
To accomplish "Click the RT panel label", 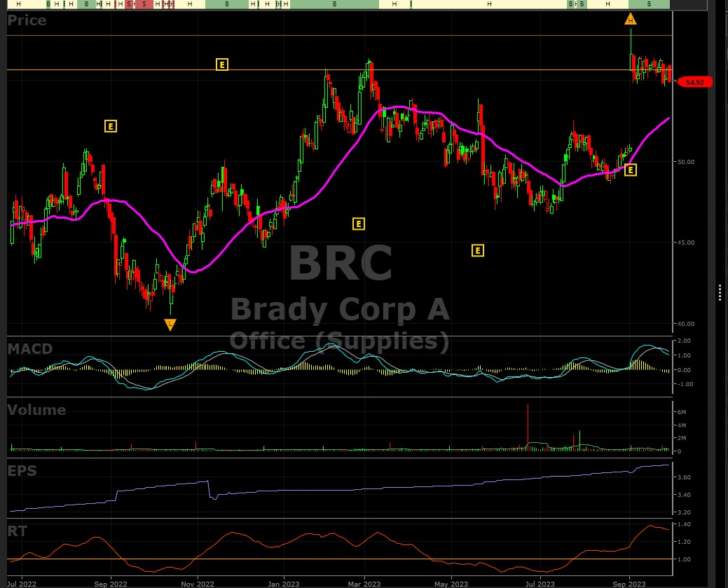I will click(x=18, y=531).
